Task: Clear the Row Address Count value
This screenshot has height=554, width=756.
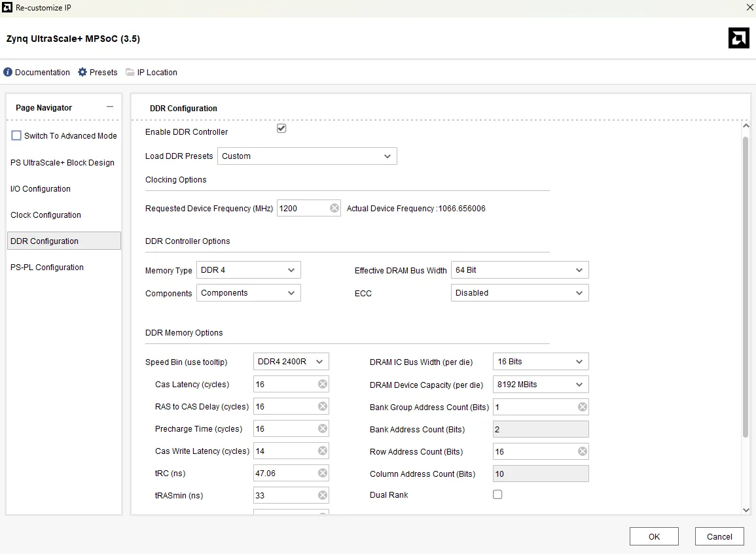Action: [583, 451]
